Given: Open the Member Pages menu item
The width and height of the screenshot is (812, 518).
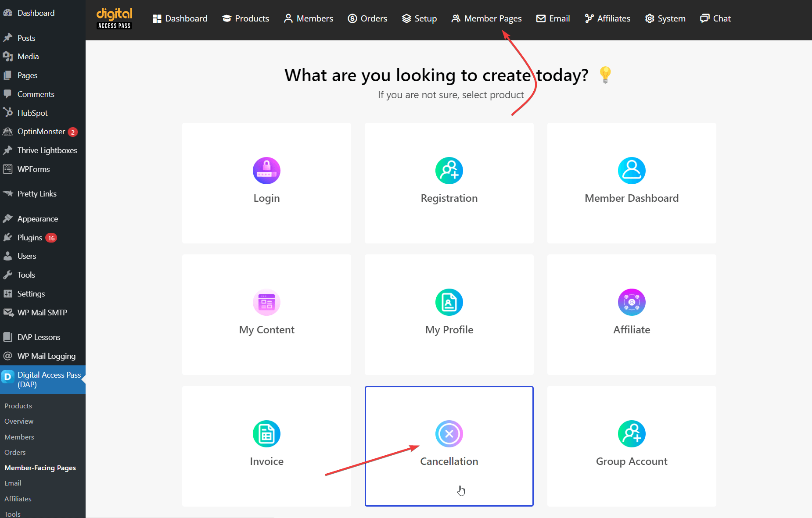Looking at the screenshot, I should point(487,18).
